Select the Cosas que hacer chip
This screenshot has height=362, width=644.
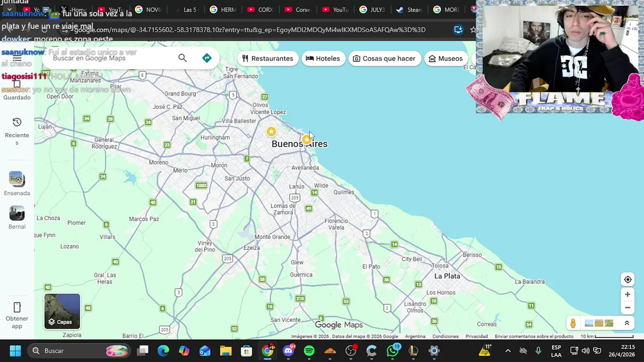384,58
